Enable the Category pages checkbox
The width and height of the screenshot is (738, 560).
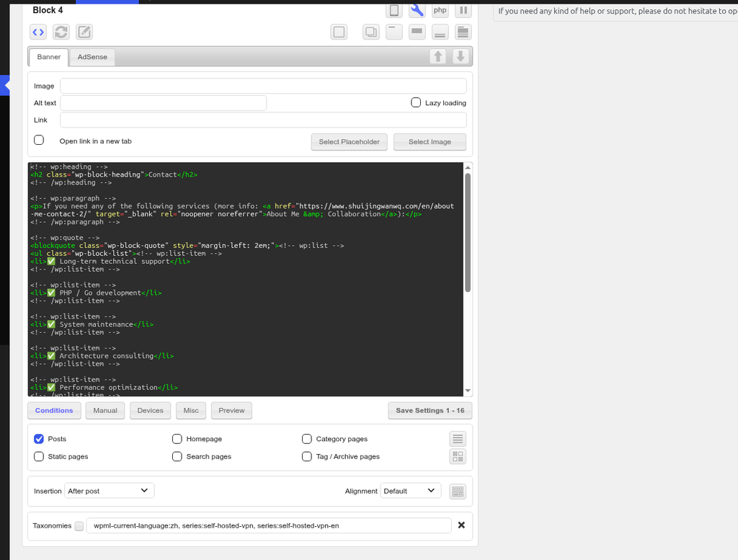(x=307, y=439)
